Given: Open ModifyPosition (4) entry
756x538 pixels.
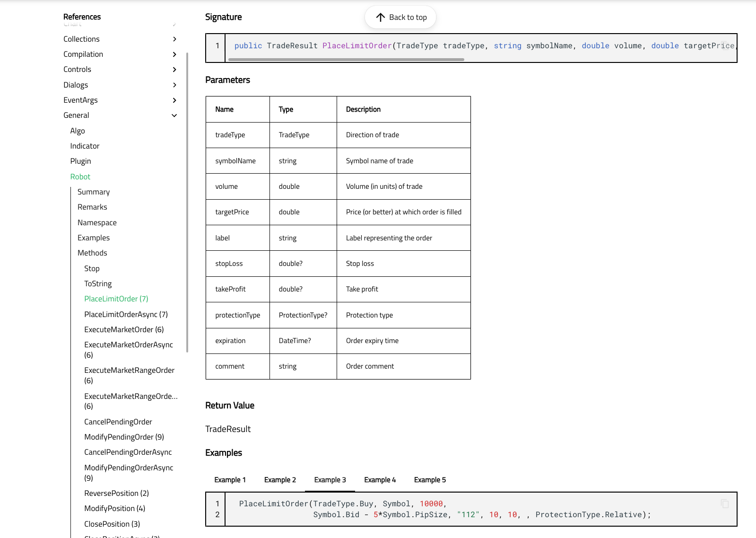Looking at the screenshot, I should click(x=114, y=509).
